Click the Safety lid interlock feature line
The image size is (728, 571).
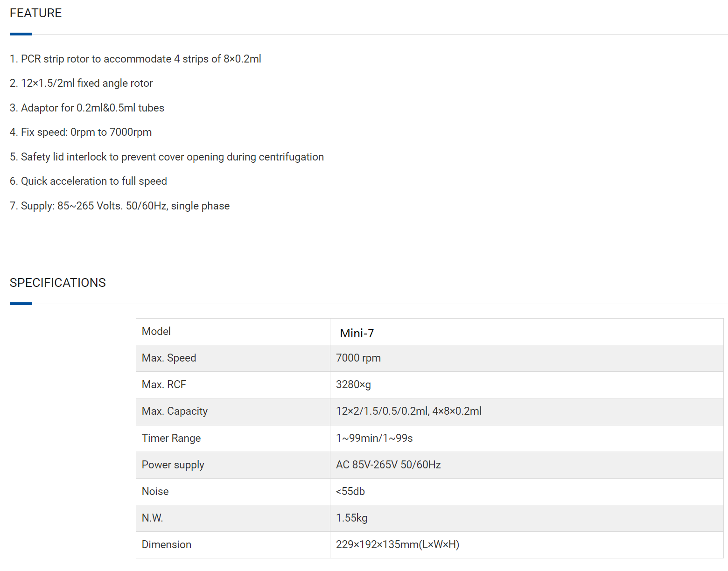[x=167, y=157]
